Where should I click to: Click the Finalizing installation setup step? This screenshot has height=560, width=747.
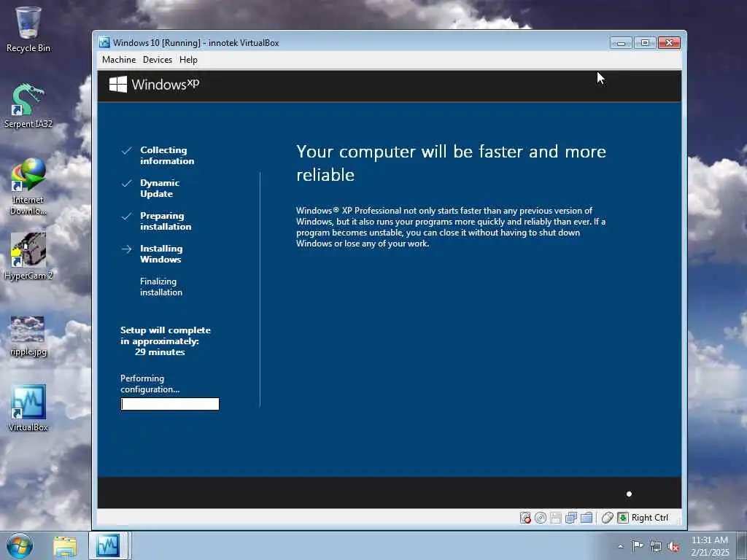pyautogui.click(x=161, y=287)
